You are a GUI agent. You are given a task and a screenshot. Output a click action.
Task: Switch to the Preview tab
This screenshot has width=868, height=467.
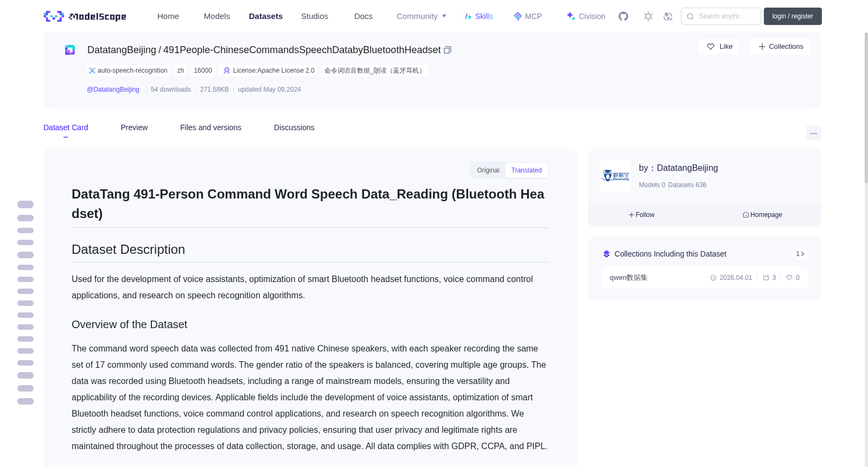click(134, 127)
